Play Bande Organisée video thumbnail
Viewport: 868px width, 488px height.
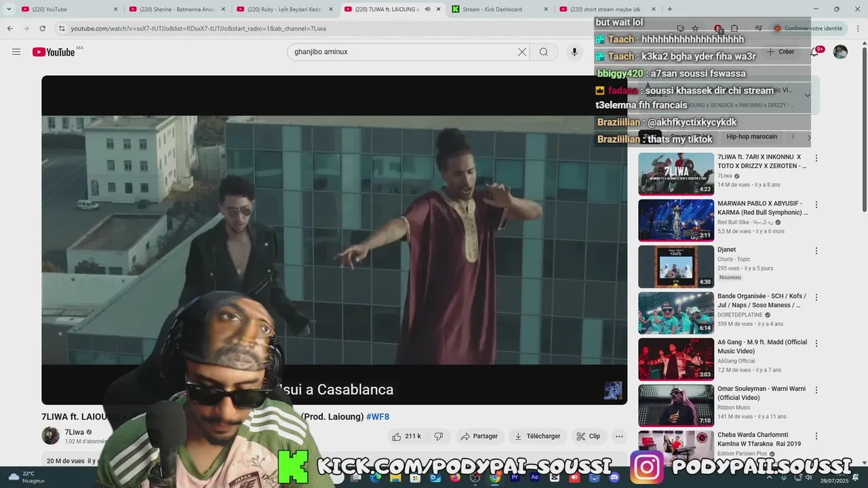point(676,313)
